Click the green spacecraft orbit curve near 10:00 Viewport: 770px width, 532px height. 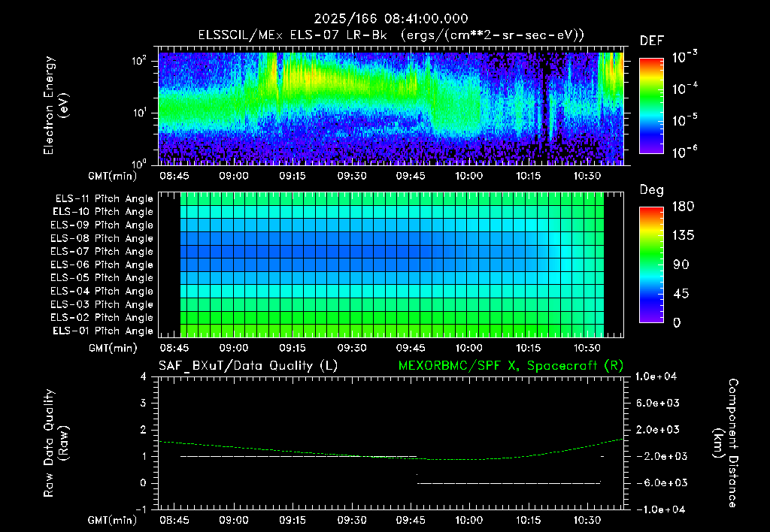click(x=469, y=459)
